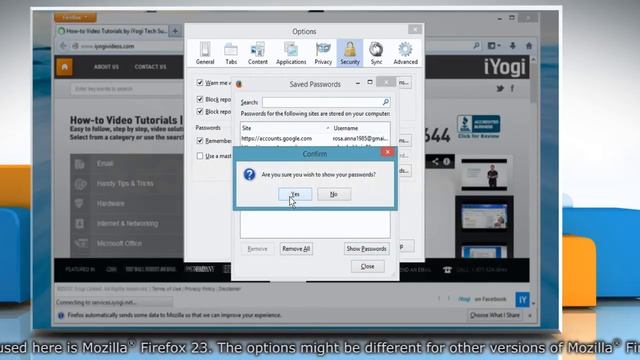Click the Facebook f icon on webpage
640x360 pixels.
point(512,88)
